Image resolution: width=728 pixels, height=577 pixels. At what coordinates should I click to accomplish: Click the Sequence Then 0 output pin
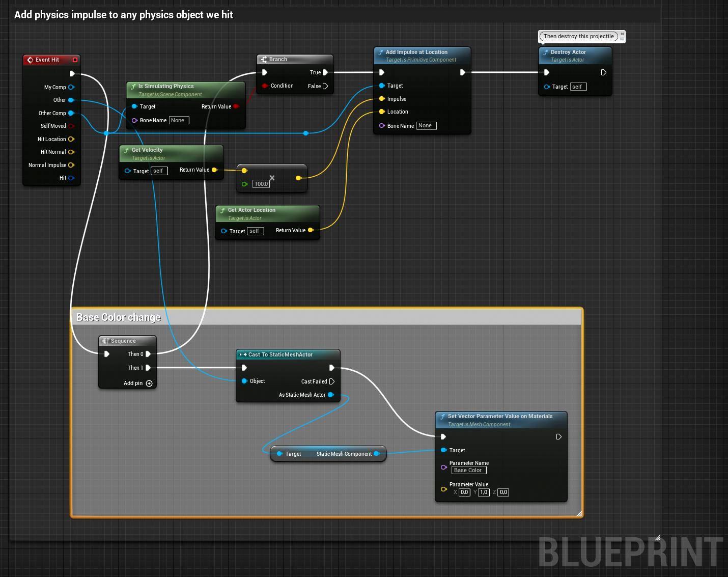tap(148, 354)
